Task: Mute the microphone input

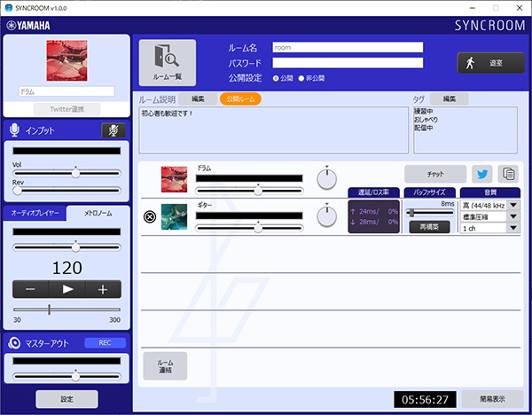Action: pyautogui.click(x=113, y=130)
